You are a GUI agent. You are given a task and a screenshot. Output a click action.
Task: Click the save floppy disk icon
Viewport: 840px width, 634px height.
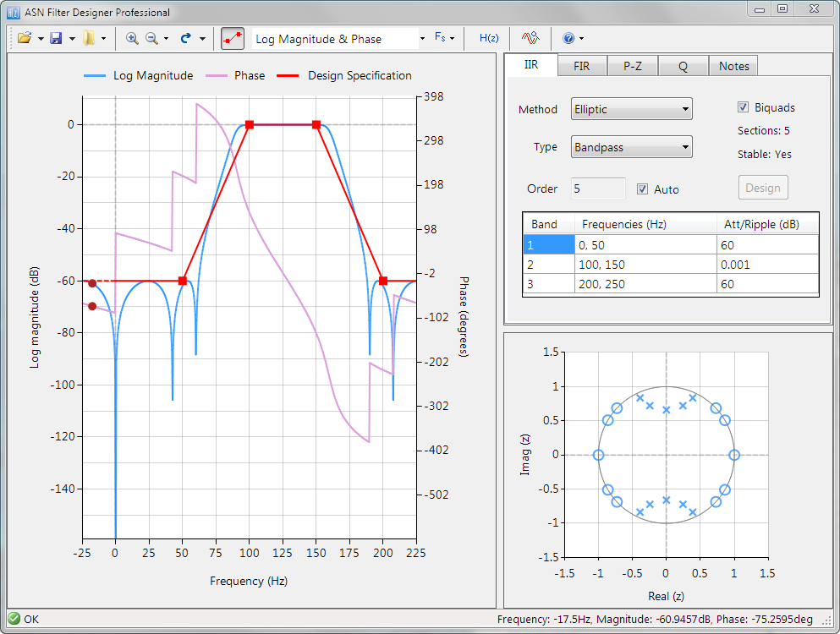point(56,38)
